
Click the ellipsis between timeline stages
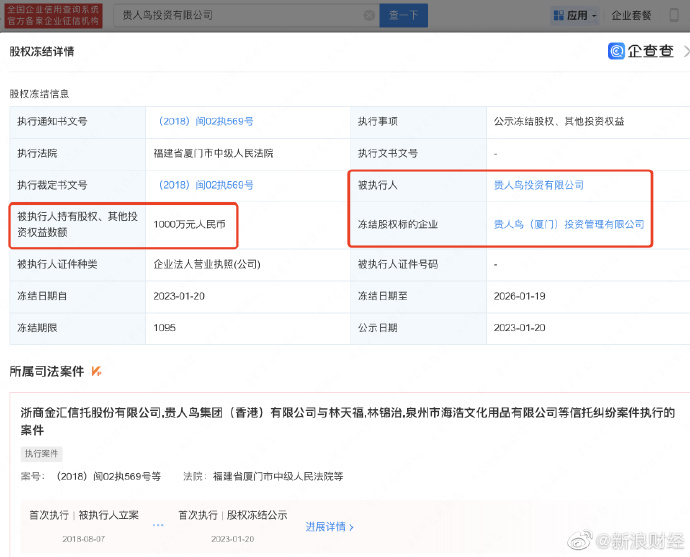pos(158,524)
